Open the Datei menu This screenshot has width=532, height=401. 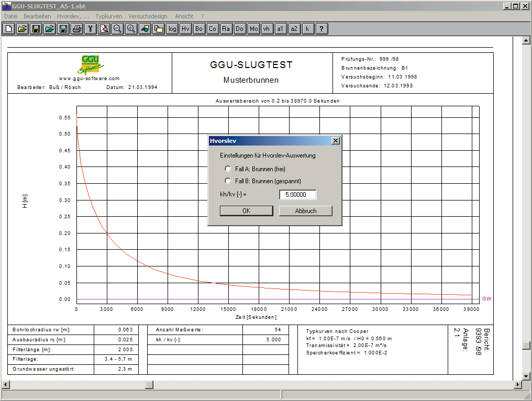[11, 16]
